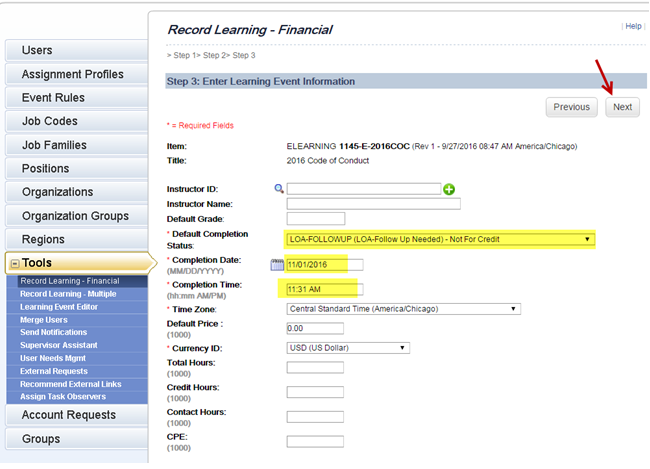Viewport: 650px width, 469px height.
Task: Click the Previous button
Action: 571,107
